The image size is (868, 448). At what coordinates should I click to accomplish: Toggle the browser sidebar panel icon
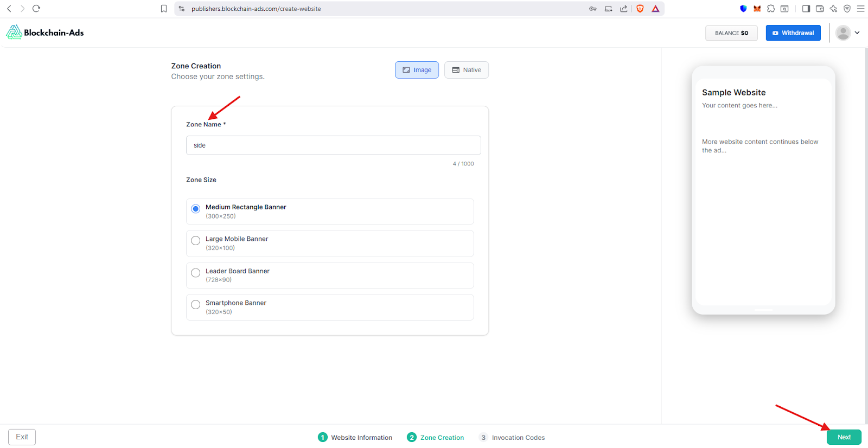pos(806,9)
